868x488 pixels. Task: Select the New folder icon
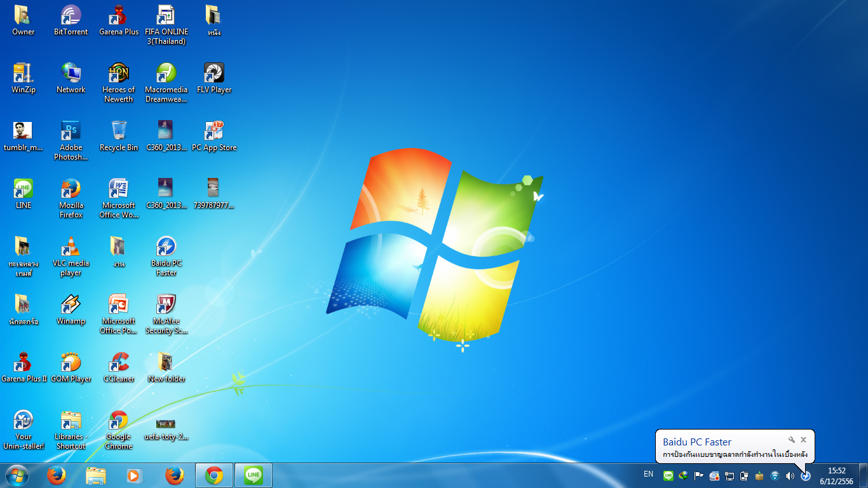166,367
